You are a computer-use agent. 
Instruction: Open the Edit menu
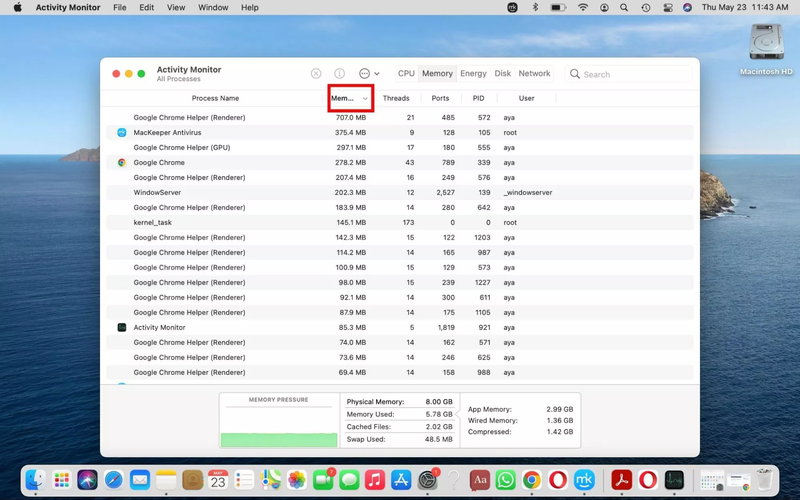[x=146, y=7]
